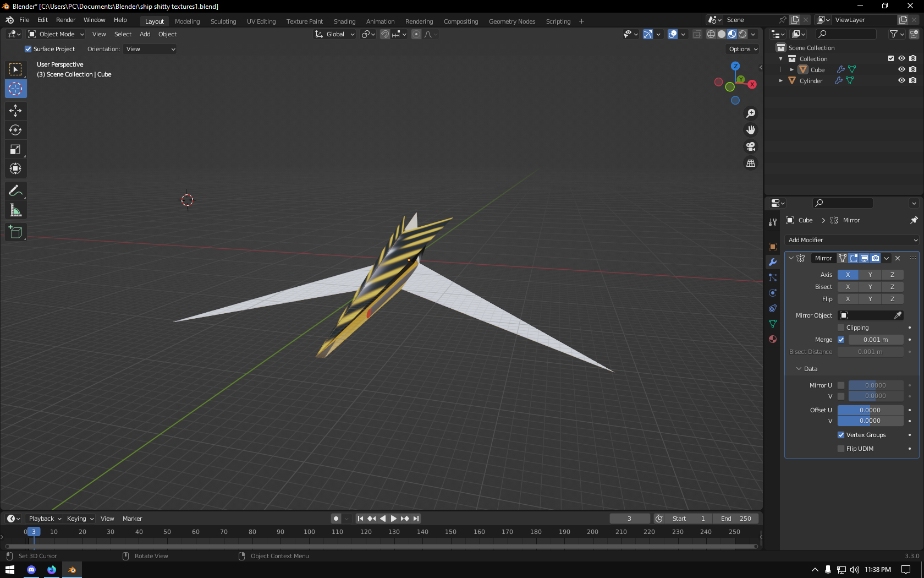Select the Add Cube tool
Screen dimensions: 924x578
pyautogui.click(x=15, y=232)
